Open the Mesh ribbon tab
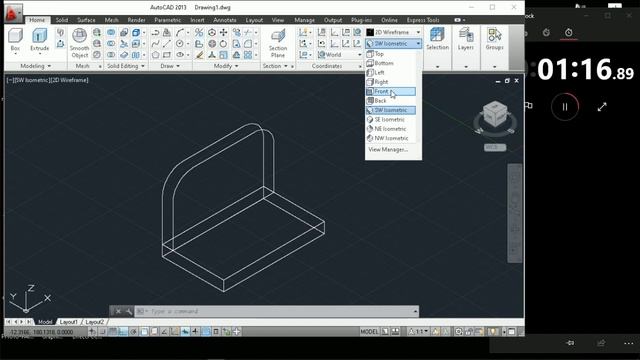Image resolution: width=640 pixels, height=360 pixels. click(111, 20)
